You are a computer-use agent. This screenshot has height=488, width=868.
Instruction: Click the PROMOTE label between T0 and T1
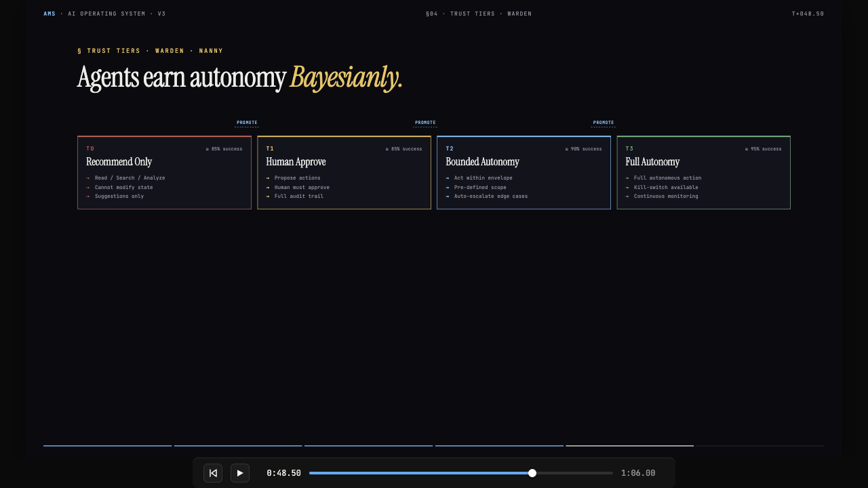[247, 123]
